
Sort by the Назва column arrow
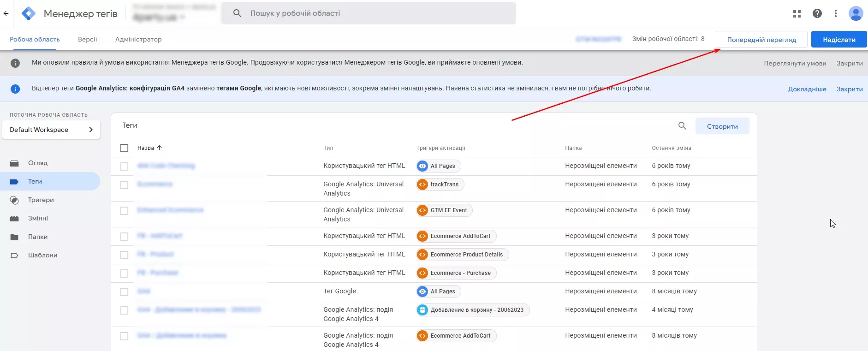160,148
